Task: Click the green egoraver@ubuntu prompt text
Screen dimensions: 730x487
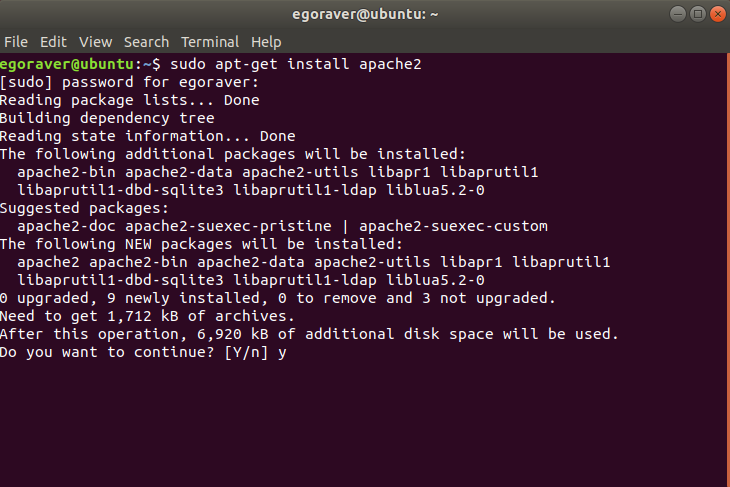Action: pos(68,64)
